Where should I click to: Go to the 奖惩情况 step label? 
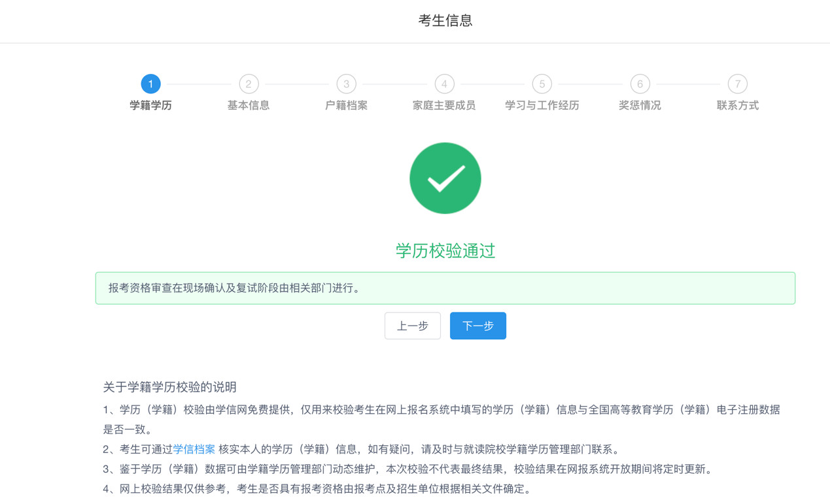(640, 105)
